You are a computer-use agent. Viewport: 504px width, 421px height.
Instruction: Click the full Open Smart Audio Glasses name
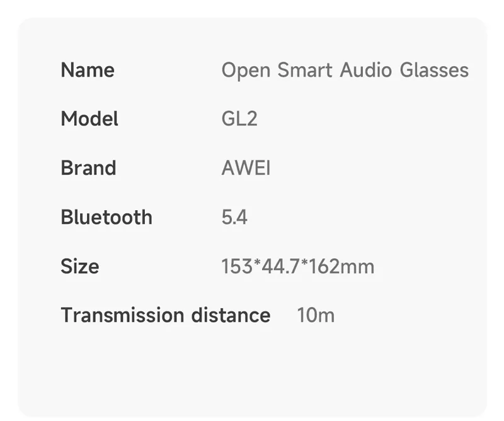345,70
